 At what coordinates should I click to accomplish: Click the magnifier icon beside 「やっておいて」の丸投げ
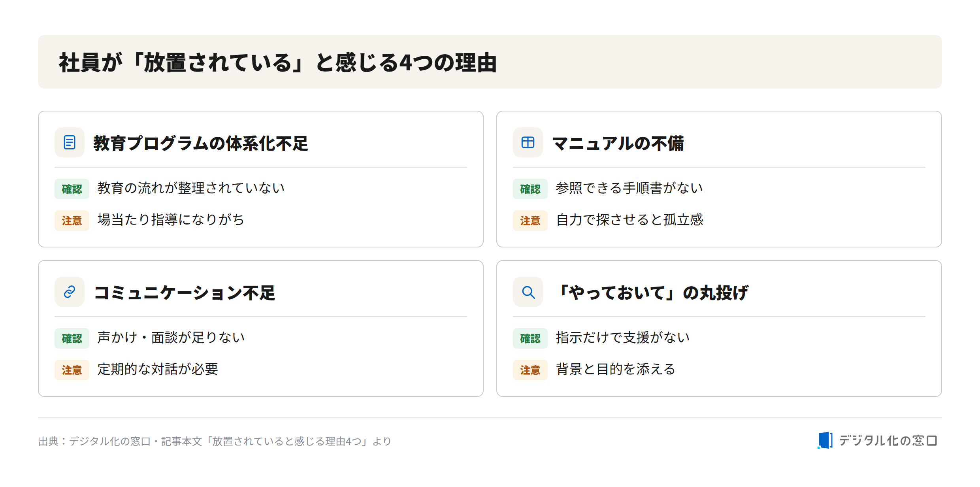coord(528,292)
